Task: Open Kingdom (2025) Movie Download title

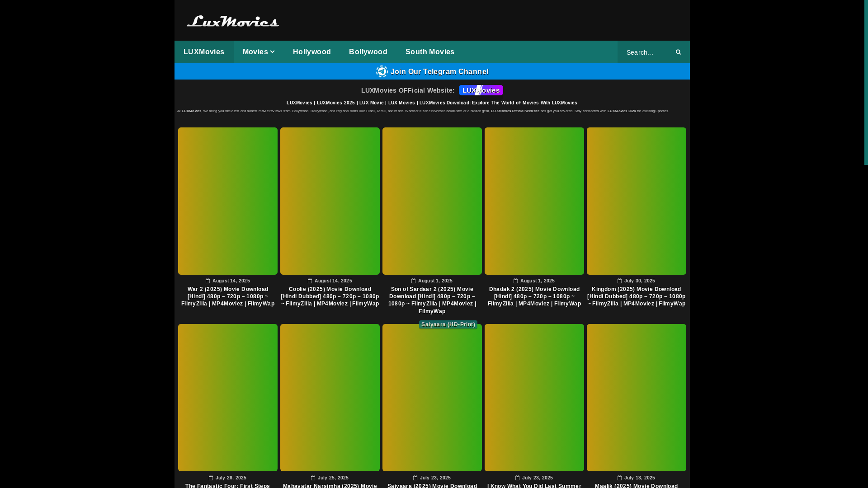Action: point(637,296)
